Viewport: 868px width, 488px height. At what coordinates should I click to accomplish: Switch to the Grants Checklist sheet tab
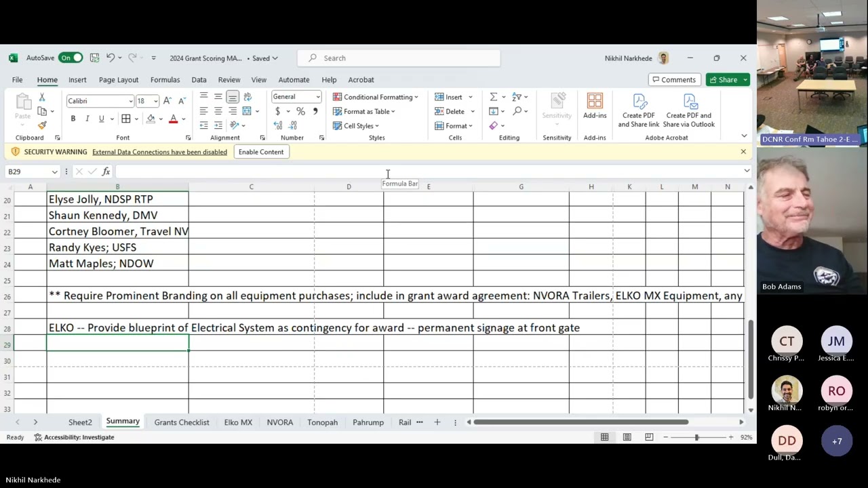point(182,422)
